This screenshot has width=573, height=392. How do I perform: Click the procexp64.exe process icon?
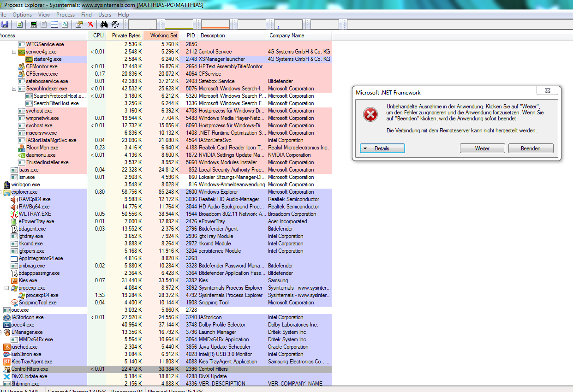tap(22, 295)
